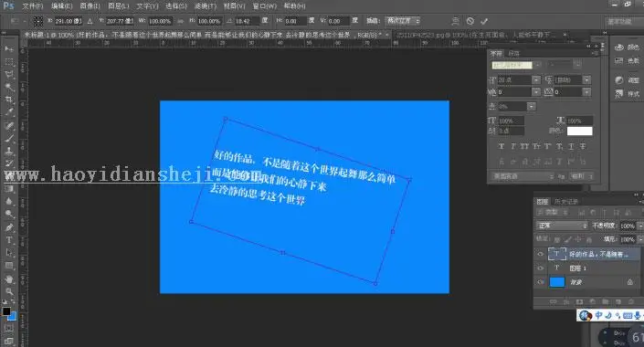The width and height of the screenshot is (644, 347).
Task: Hide the selected text layer
Action: [540, 254]
